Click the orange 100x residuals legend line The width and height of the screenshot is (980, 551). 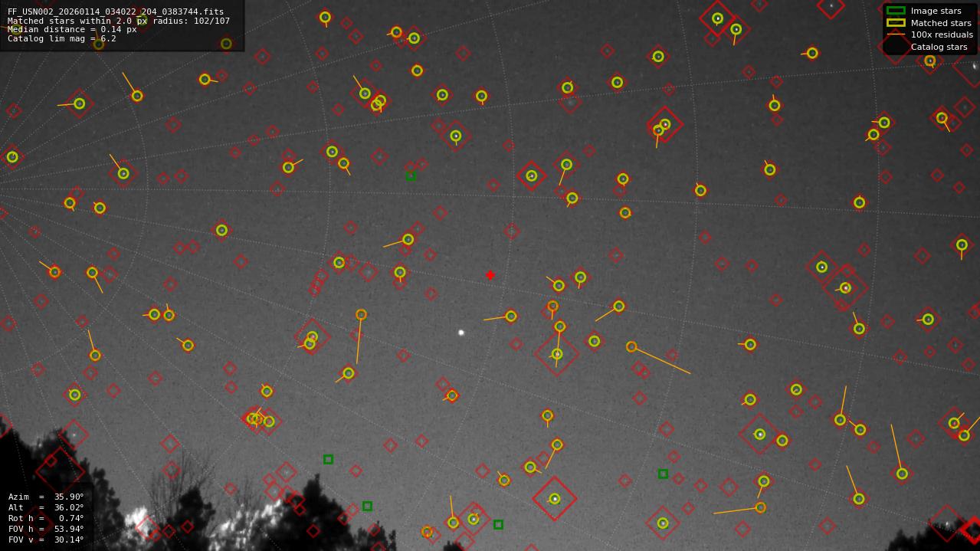(896, 34)
